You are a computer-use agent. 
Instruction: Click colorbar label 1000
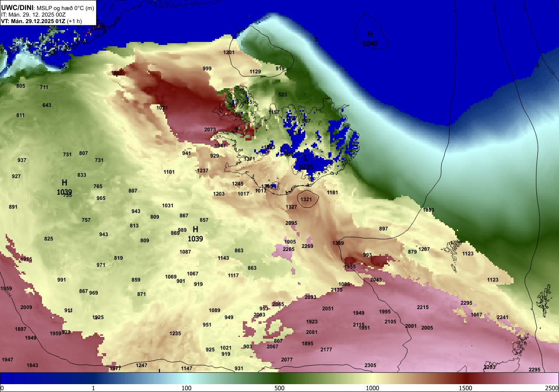pyautogui.click(x=373, y=388)
